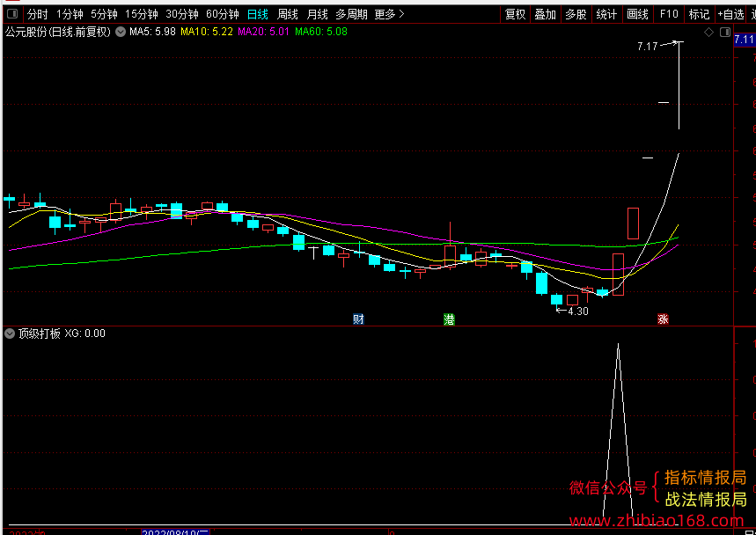This screenshot has width=756, height=535.
Task: Select the 60分钟 period
Action: tap(223, 14)
